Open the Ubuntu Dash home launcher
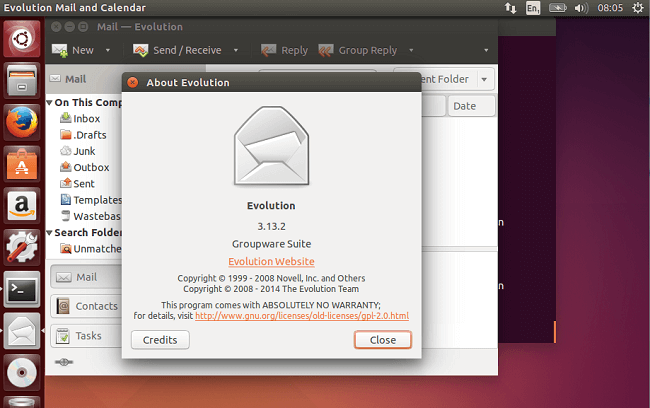 coord(22,39)
